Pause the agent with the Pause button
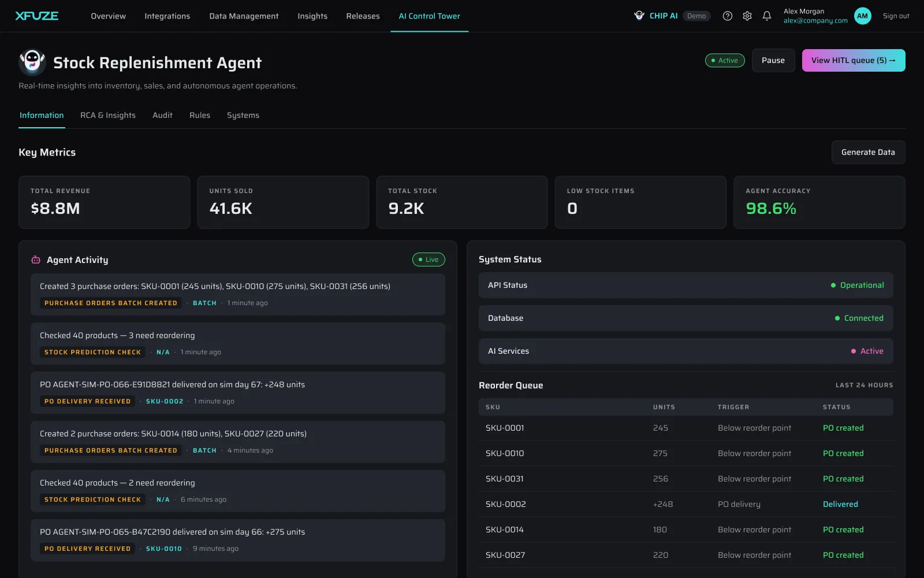Image resolution: width=924 pixels, height=578 pixels. coord(773,60)
